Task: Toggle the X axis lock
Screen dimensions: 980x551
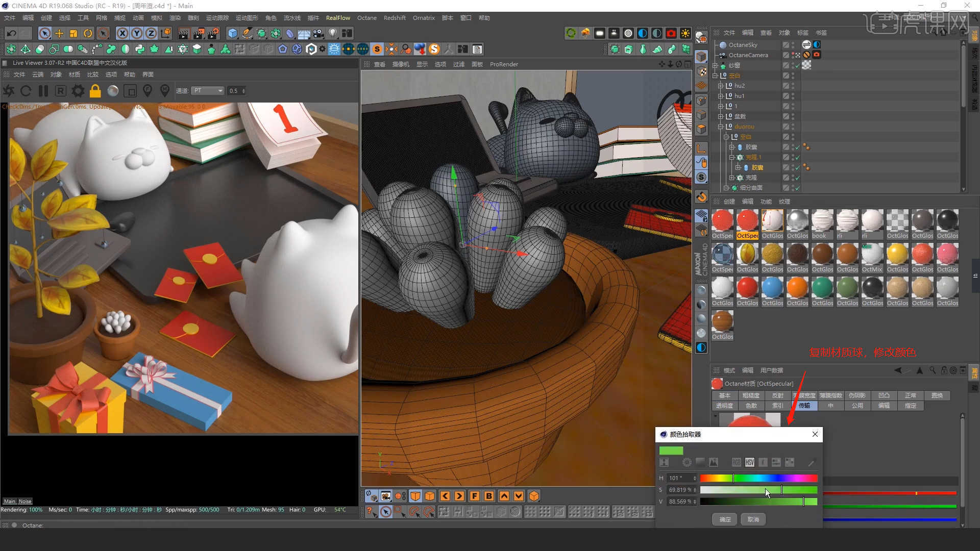Action: (122, 34)
